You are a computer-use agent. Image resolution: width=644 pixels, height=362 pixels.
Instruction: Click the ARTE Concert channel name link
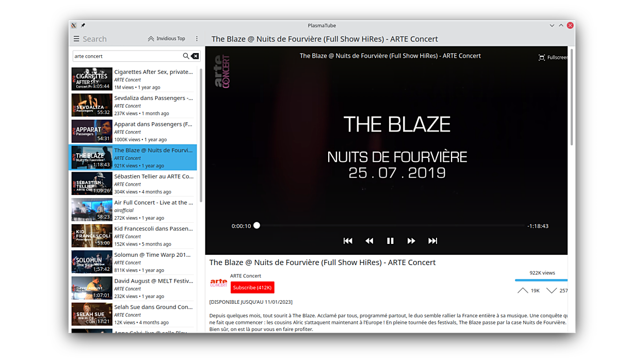pyautogui.click(x=246, y=276)
